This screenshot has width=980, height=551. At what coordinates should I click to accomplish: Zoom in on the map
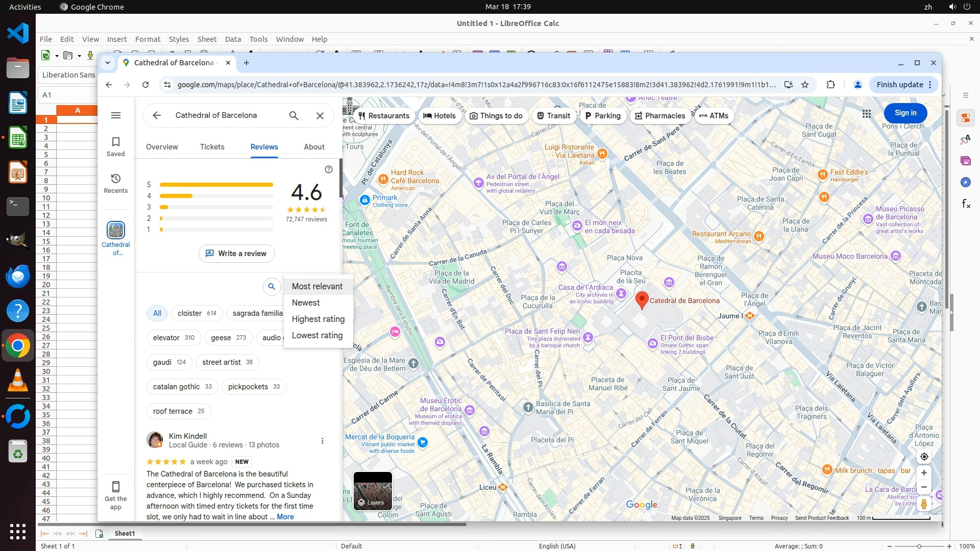pos(924,473)
